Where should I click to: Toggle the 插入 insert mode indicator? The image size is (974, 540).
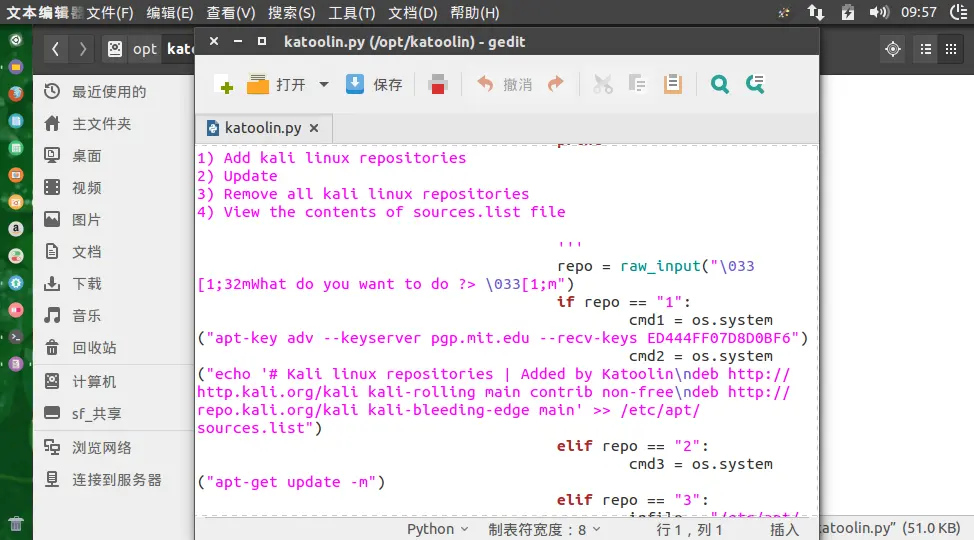(x=784, y=529)
